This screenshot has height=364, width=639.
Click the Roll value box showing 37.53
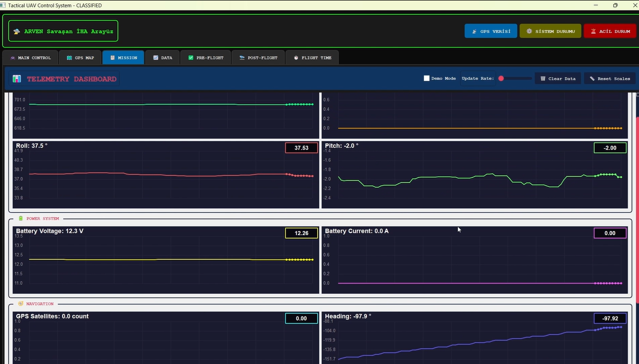(302, 148)
